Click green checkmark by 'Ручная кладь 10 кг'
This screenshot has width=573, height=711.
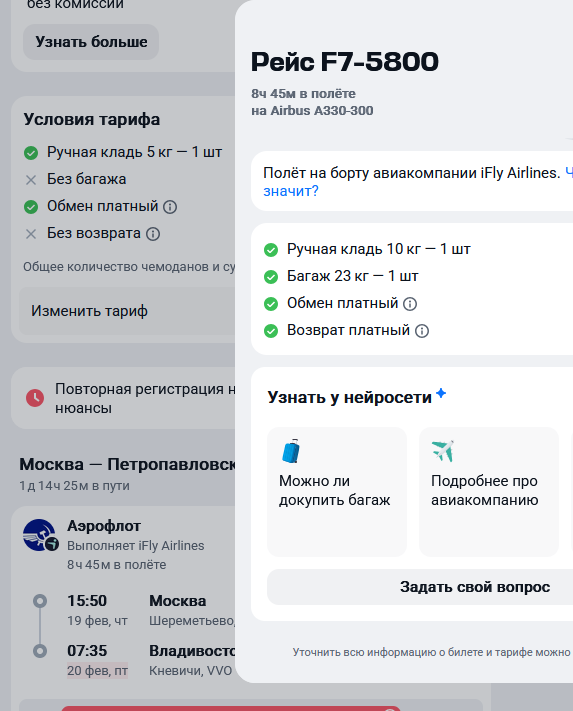pyautogui.click(x=271, y=250)
